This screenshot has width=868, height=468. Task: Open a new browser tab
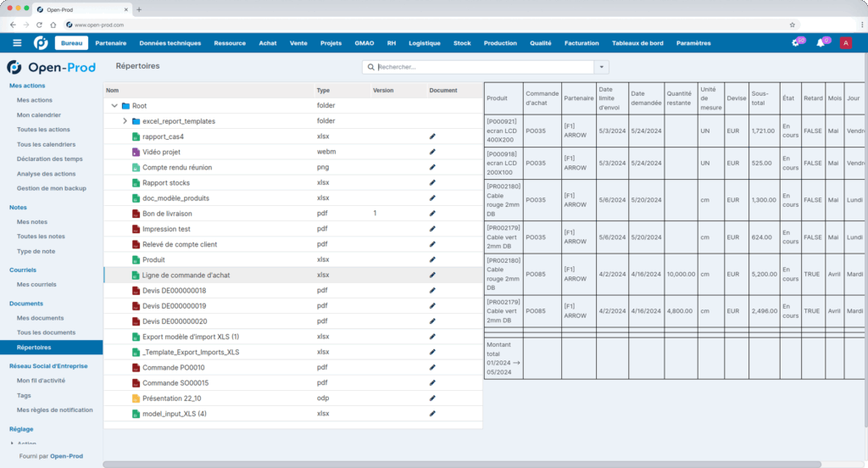pyautogui.click(x=139, y=9)
